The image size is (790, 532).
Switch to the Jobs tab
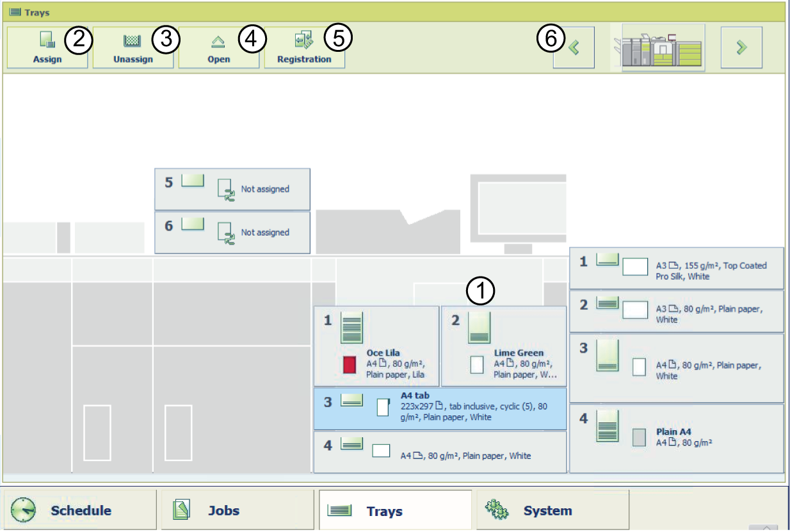pyautogui.click(x=237, y=510)
